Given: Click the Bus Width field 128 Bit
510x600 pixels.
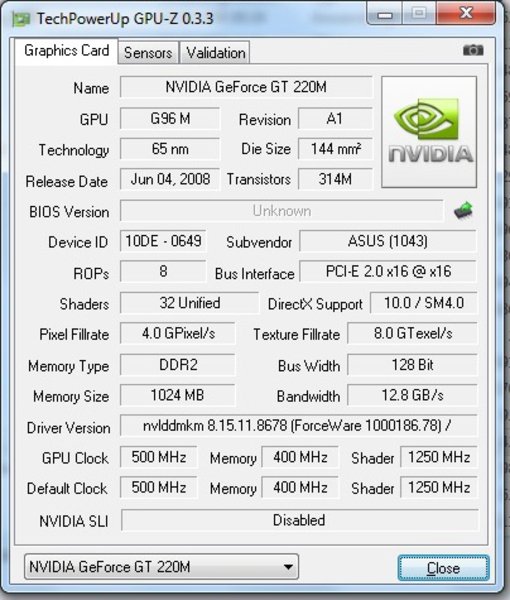Looking at the screenshot, I should coord(412,365).
